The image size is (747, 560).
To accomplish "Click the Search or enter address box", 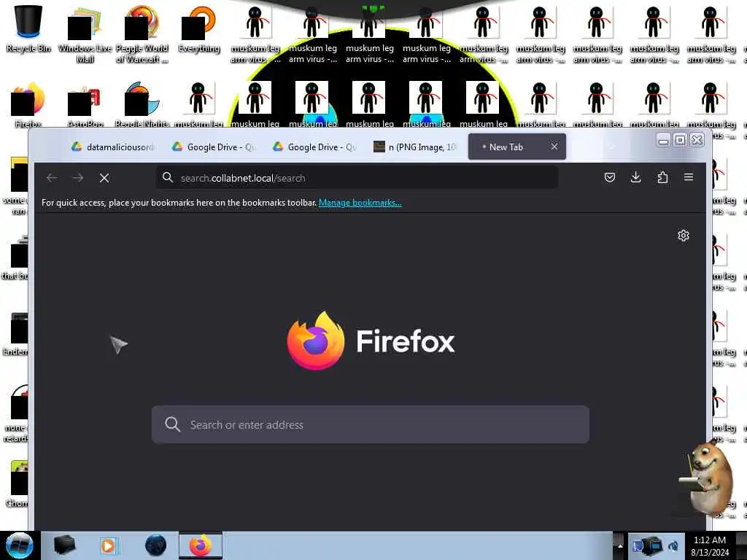I will pyautogui.click(x=370, y=424).
